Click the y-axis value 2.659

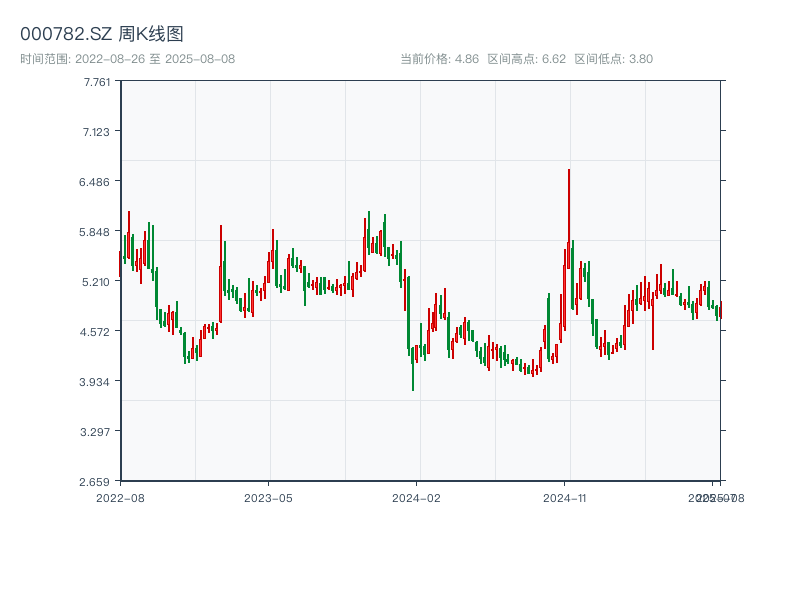point(94,482)
